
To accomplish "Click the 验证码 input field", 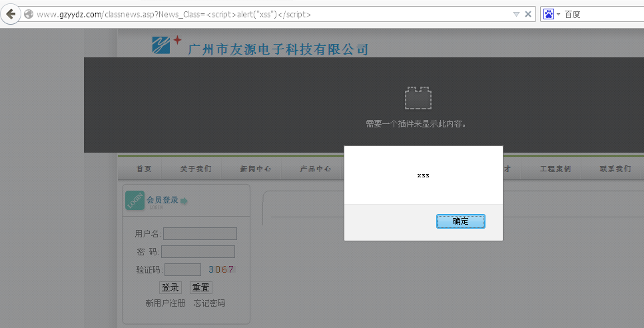I will (182, 269).
